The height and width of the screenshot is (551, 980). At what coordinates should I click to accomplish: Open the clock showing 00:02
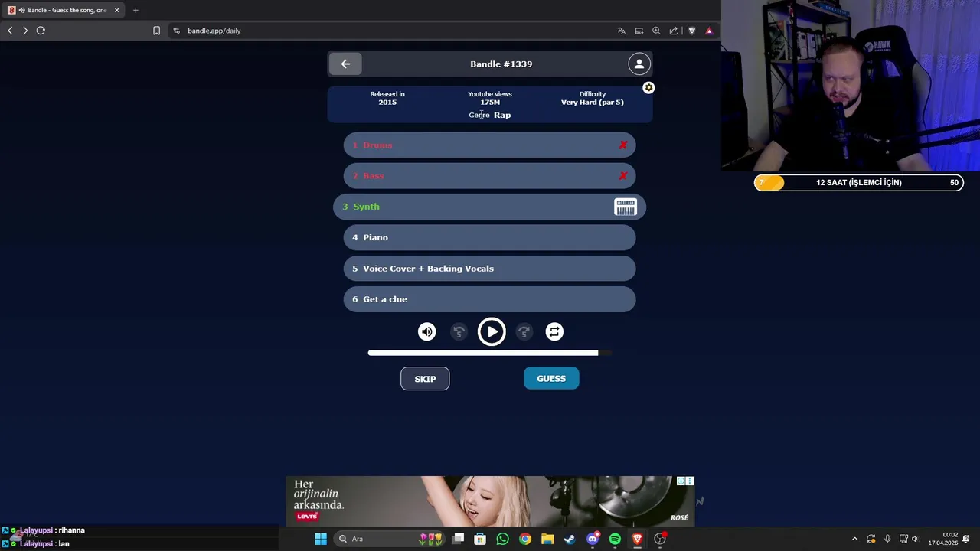coord(943,539)
